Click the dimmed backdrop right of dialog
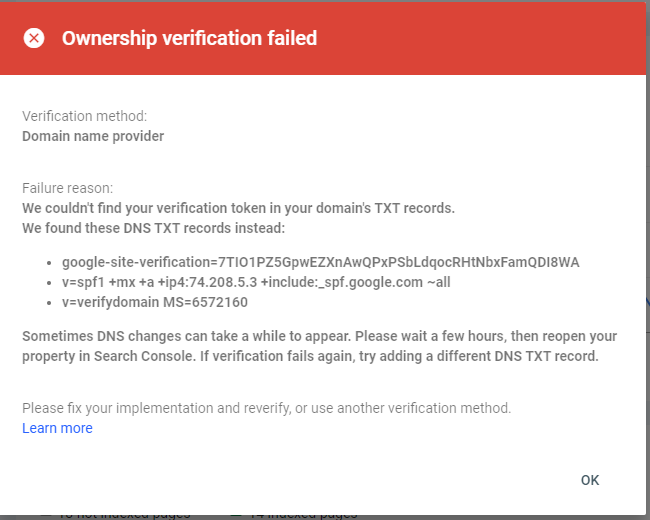Image resolution: width=650 pixels, height=520 pixels. click(647, 300)
